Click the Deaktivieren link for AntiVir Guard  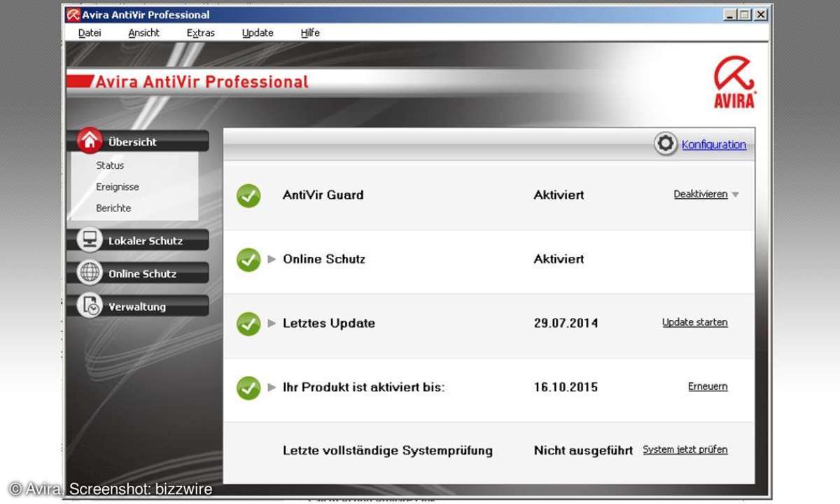701,195
